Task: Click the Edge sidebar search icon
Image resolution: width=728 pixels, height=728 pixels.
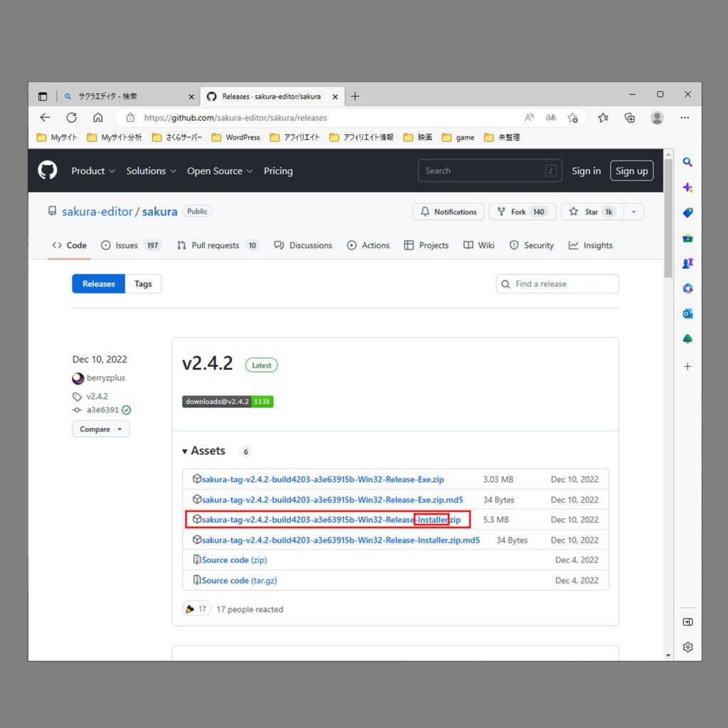Action: point(687,162)
